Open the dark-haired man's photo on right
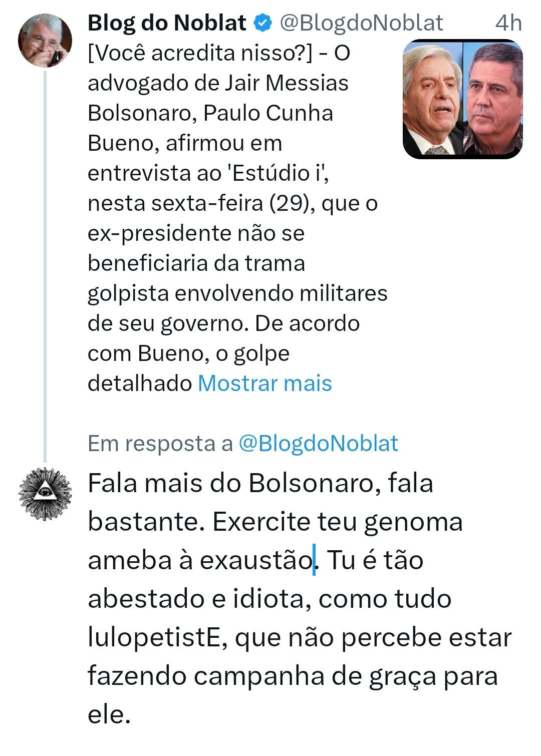The image size is (541, 756). pos(493,99)
